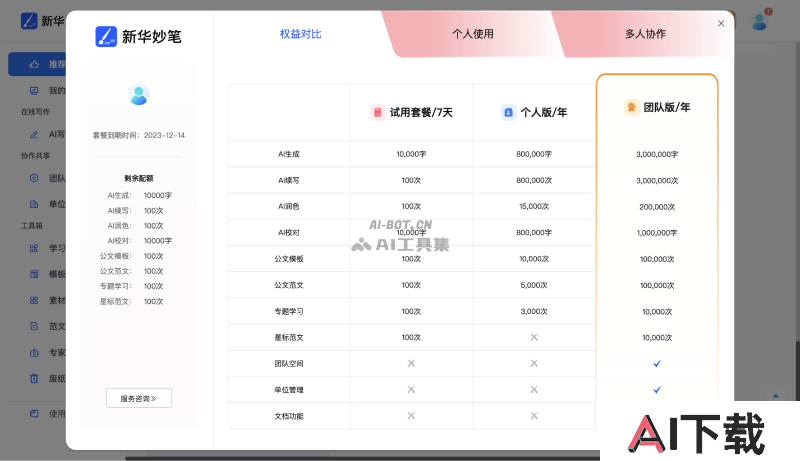The image size is (800, 461).
Task: Click the AI生成 row label
Action: 289,154
